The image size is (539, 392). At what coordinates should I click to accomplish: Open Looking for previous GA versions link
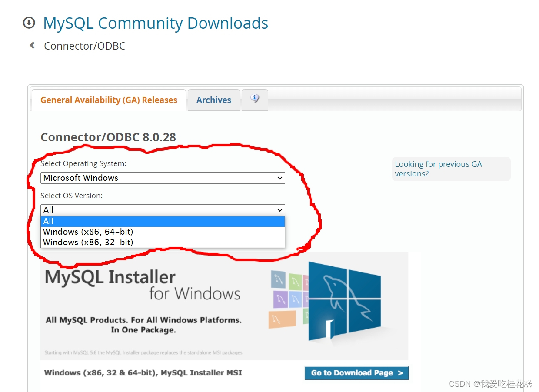438,169
